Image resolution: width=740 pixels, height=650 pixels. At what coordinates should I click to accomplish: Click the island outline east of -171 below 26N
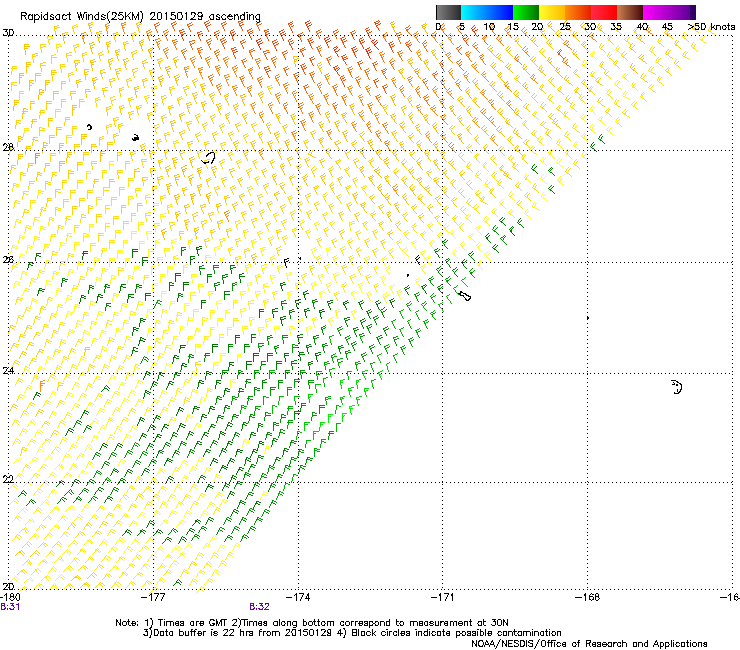pyautogui.click(x=465, y=296)
